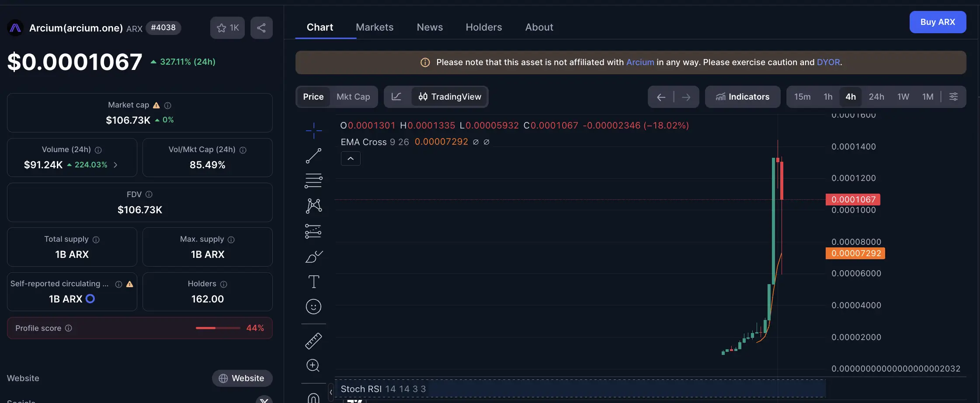
Task: Collapse the indicator legend chevron
Action: [351, 159]
